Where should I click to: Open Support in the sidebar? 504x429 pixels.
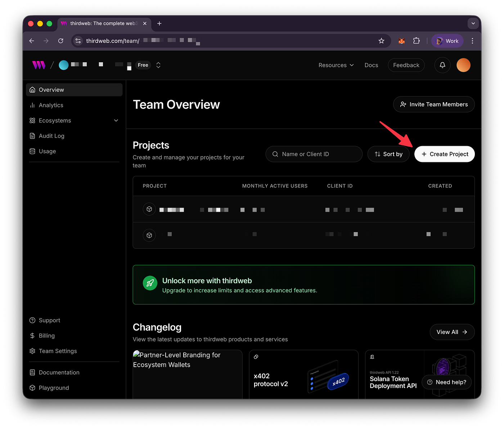click(74, 320)
